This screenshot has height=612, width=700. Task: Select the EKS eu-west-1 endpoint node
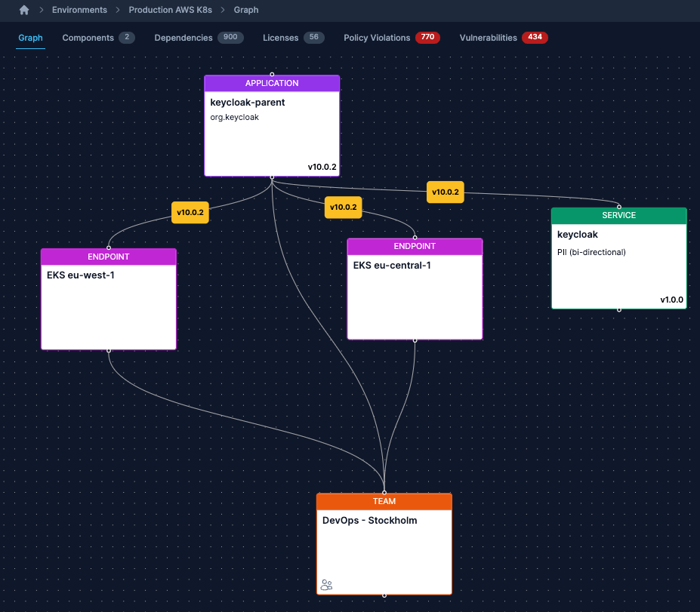pyautogui.click(x=109, y=300)
